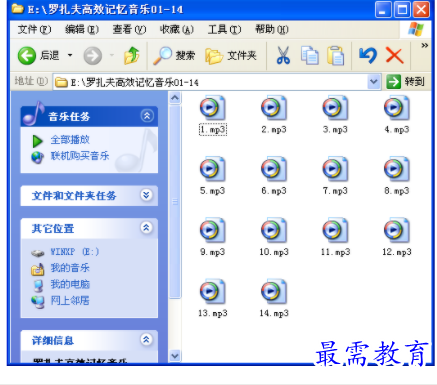Select the 6.mp3 file icon

click(274, 169)
